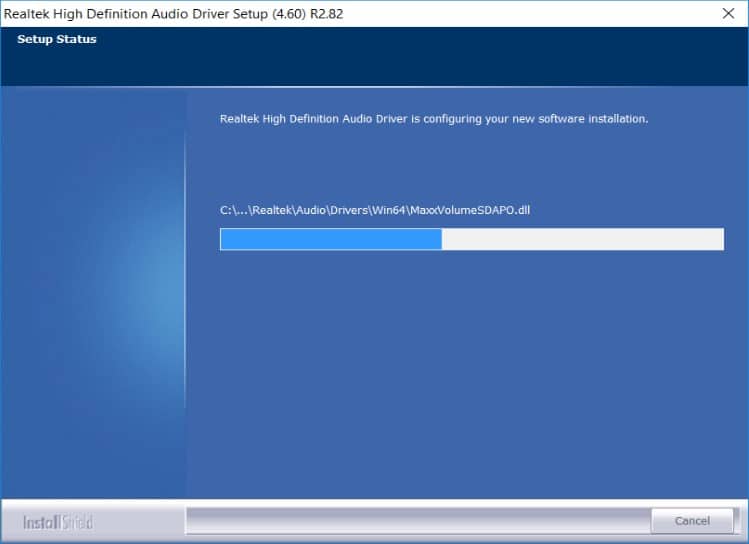Screen dimensions: 749x544
Task: Click the configuring software installation message
Action: tap(433, 118)
